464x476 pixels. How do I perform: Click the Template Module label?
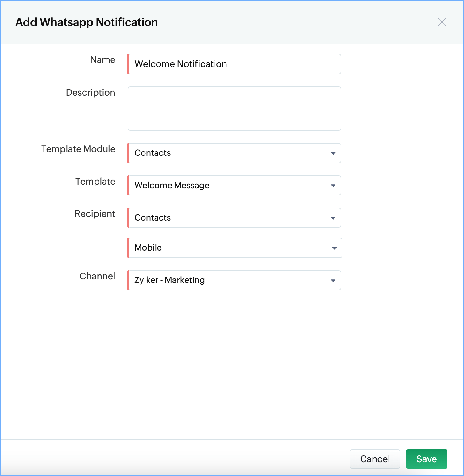point(79,149)
